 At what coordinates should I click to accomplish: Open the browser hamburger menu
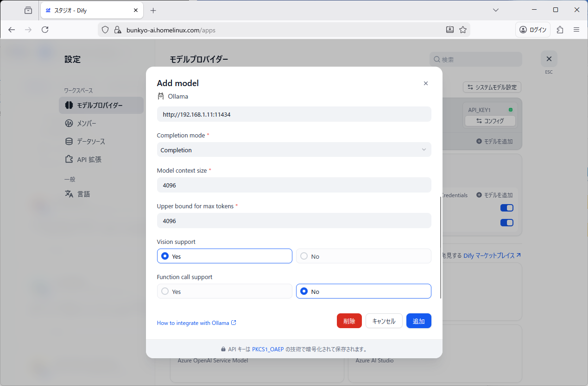576,30
